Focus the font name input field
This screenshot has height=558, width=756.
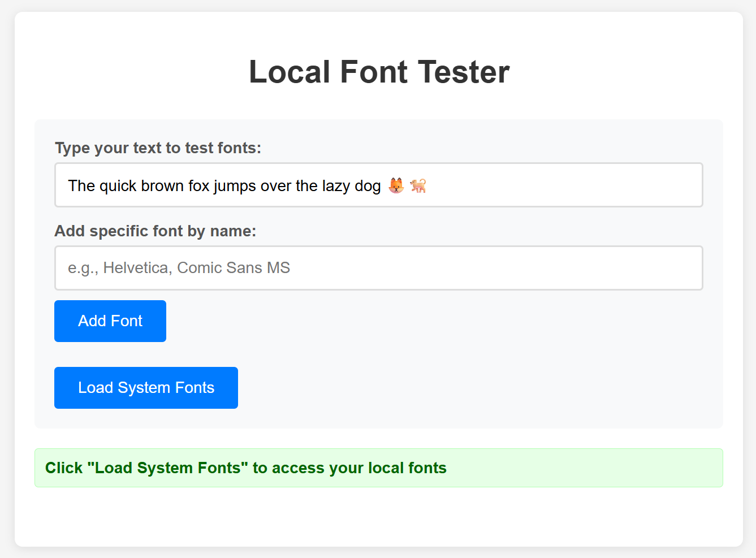tap(378, 267)
